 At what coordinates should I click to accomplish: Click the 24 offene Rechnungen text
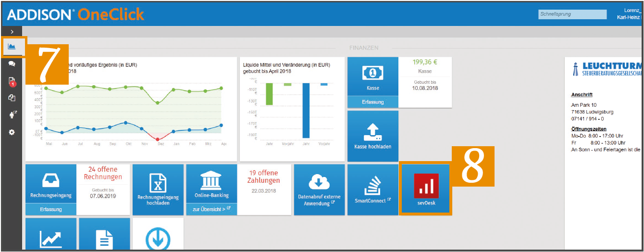(x=103, y=173)
